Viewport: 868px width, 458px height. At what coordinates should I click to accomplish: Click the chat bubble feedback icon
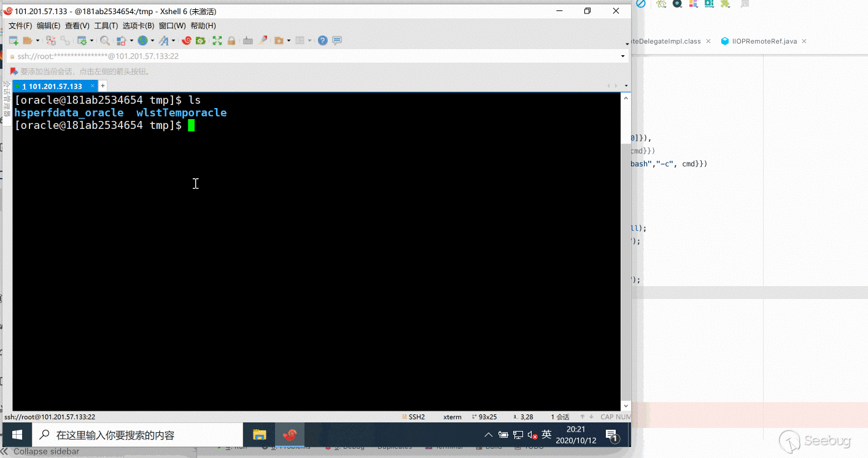coord(337,41)
